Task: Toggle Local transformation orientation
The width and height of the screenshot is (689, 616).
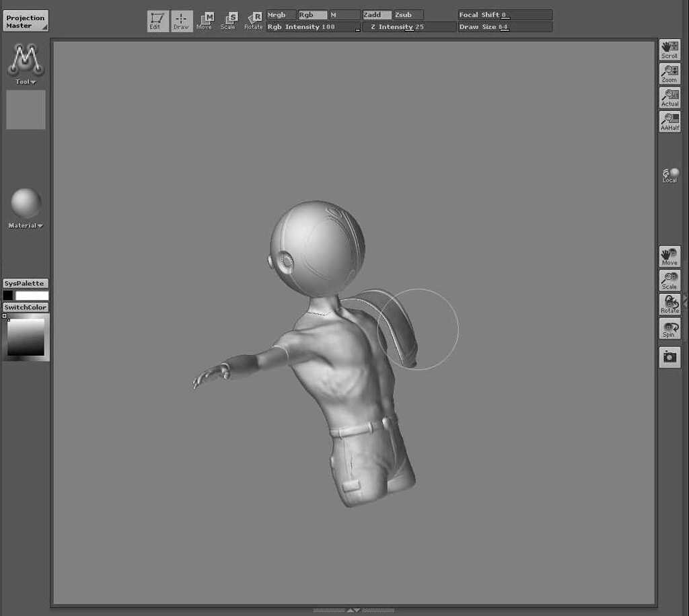Action: (x=669, y=174)
